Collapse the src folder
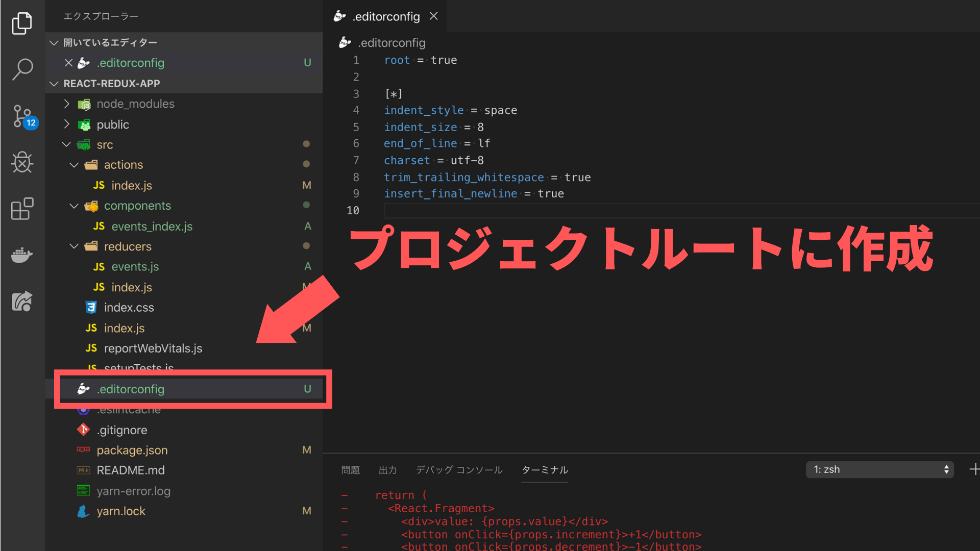Screen dimensions: 980x551 (66, 144)
